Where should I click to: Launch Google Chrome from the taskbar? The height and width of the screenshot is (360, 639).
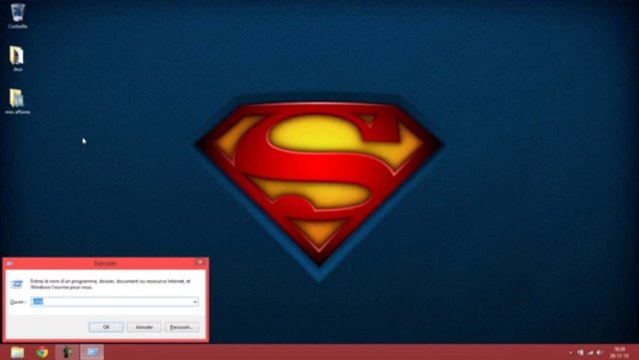coord(42,352)
